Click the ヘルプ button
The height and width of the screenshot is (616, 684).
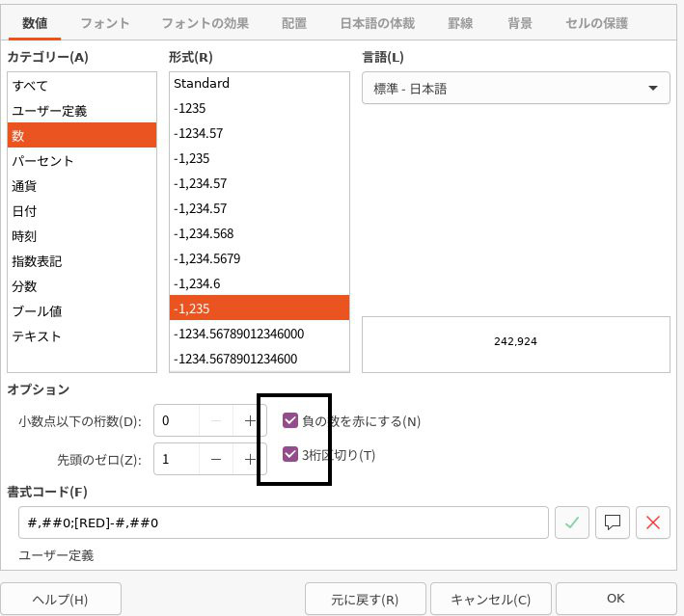click(x=61, y=599)
